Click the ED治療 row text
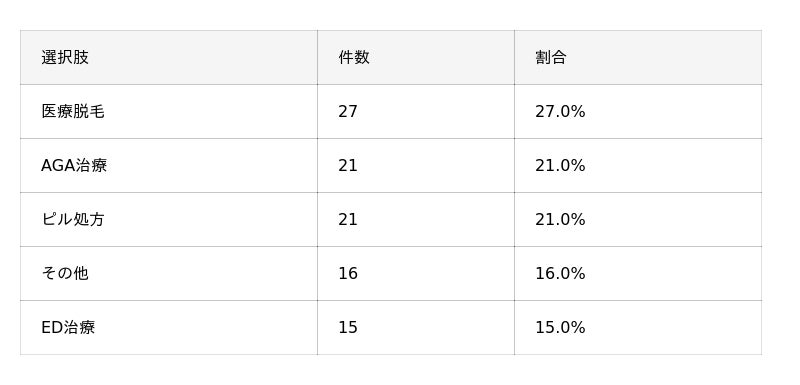This screenshot has height=385, width=800. [x=68, y=327]
